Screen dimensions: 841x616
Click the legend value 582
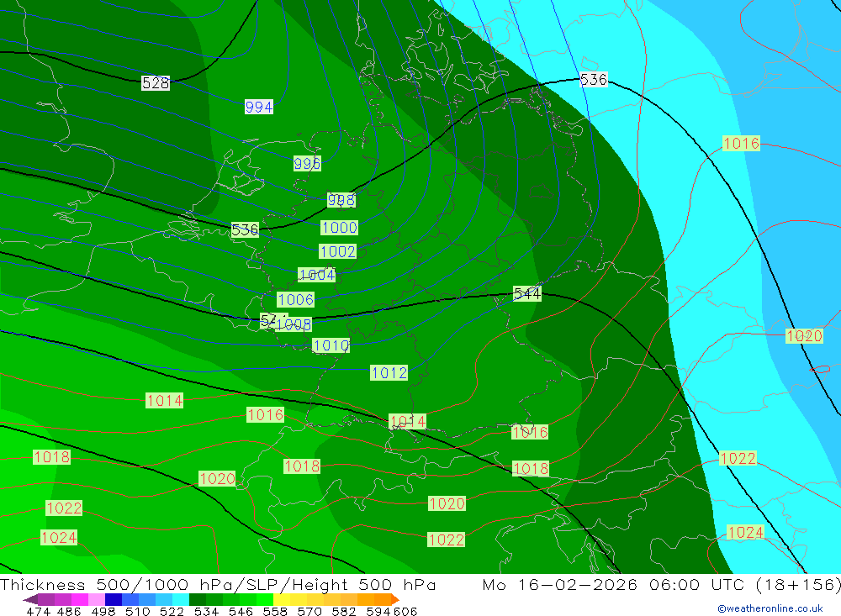344,612
